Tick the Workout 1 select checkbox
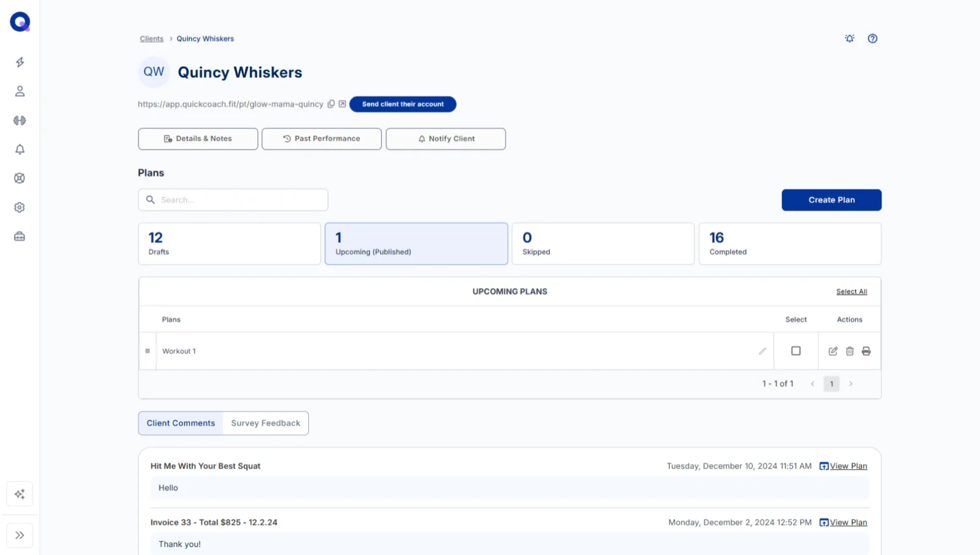980x555 pixels. 796,351
